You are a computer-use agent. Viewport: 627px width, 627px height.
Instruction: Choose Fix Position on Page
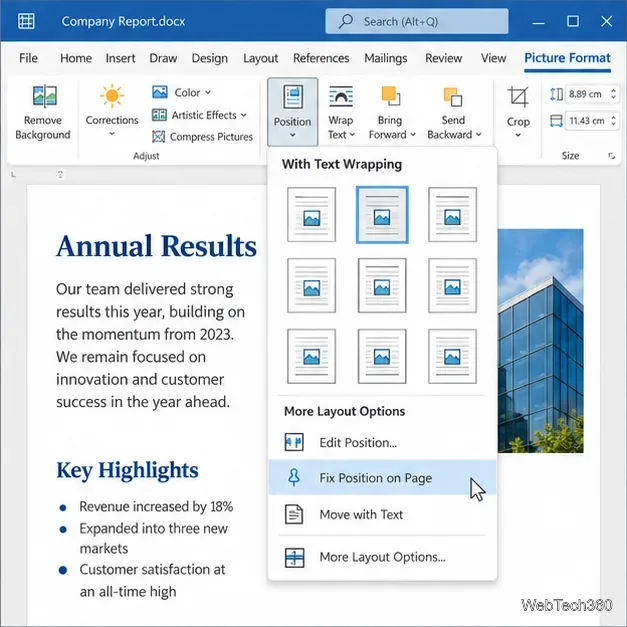pos(382,477)
